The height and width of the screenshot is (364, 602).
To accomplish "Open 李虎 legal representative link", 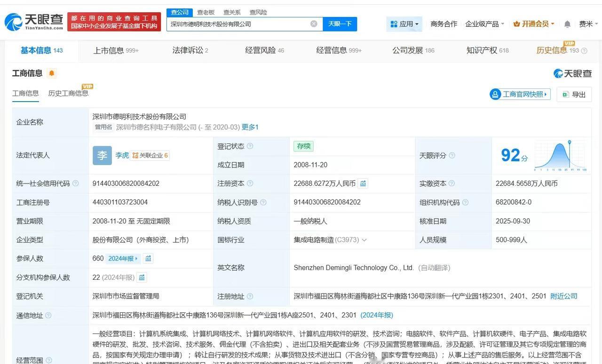I will point(122,155).
